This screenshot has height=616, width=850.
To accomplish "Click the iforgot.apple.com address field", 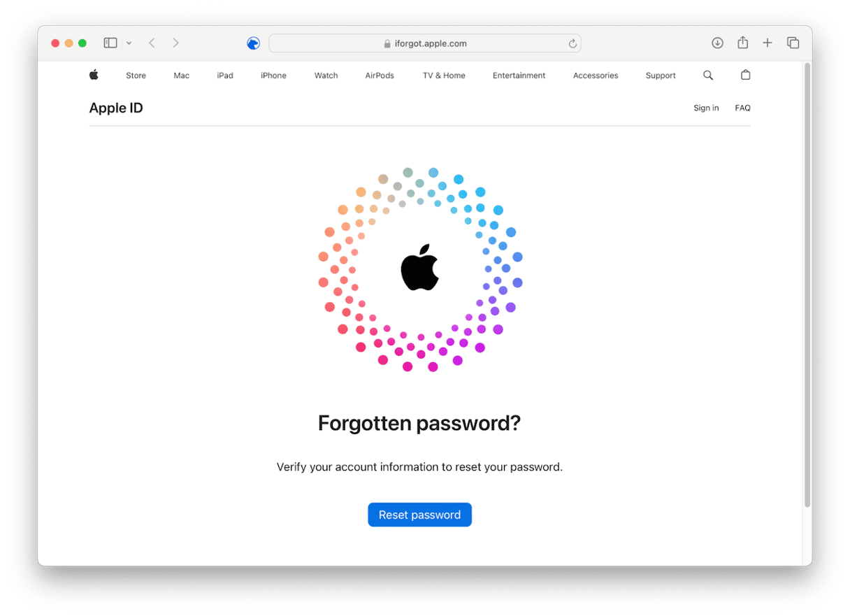I will tap(424, 43).
